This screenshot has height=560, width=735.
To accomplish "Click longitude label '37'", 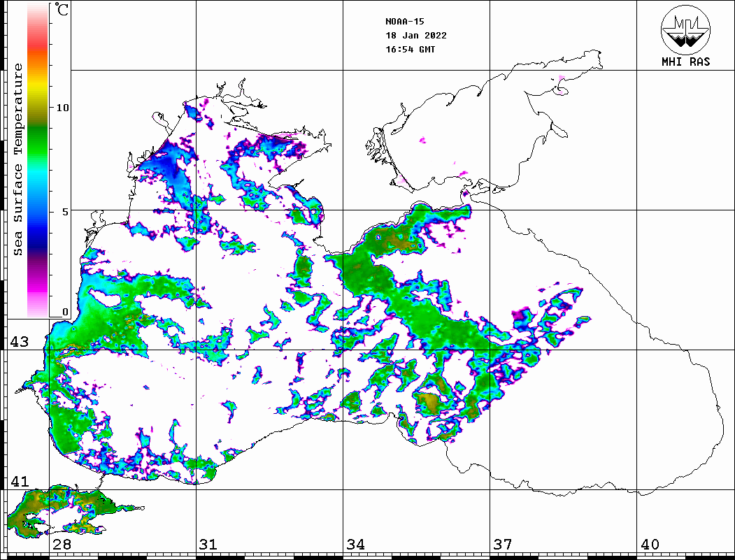I will (503, 545).
